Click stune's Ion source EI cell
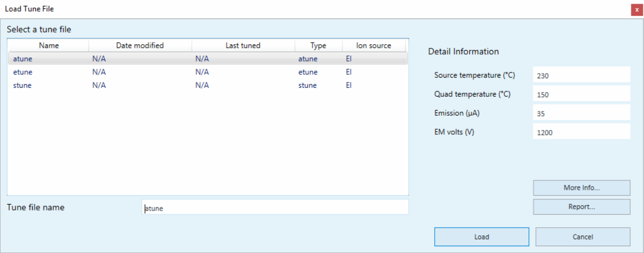Image resolution: width=644 pixels, height=253 pixels. click(348, 85)
